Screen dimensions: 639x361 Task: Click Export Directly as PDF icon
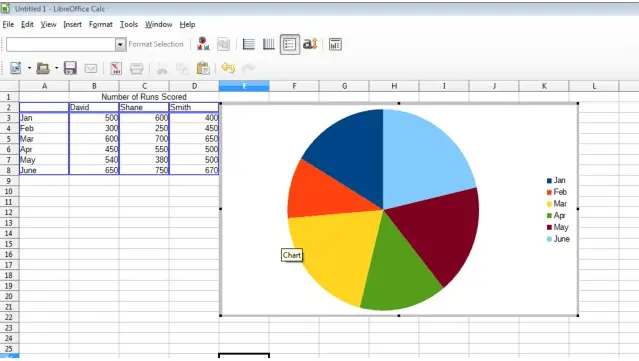pyautogui.click(x=116, y=68)
